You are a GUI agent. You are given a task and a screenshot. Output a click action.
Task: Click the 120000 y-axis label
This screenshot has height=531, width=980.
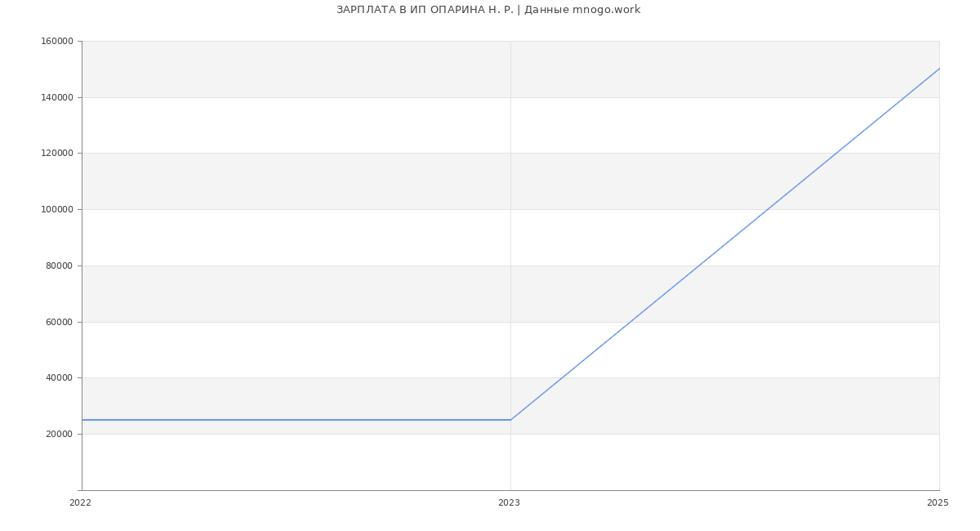pyautogui.click(x=56, y=154)
